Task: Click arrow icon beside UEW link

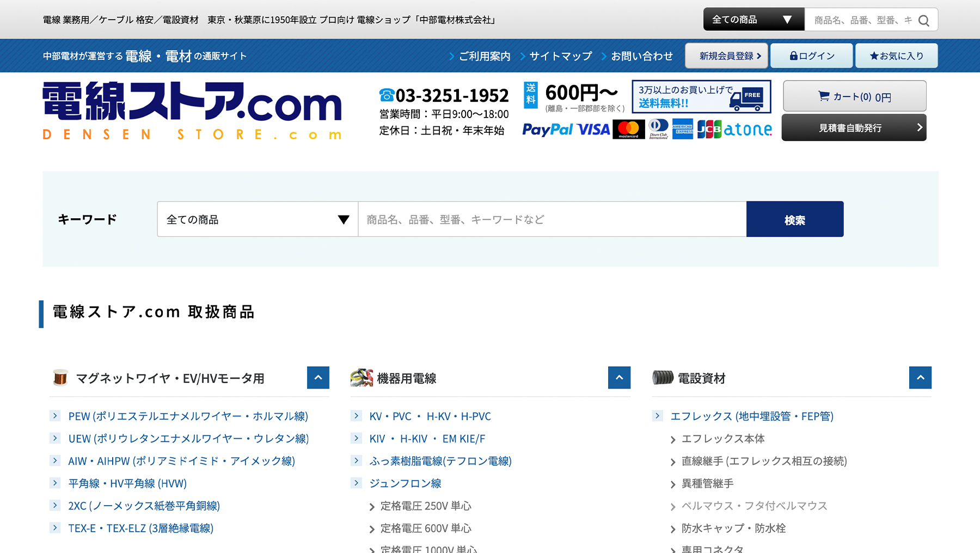Action: (55, 438)
